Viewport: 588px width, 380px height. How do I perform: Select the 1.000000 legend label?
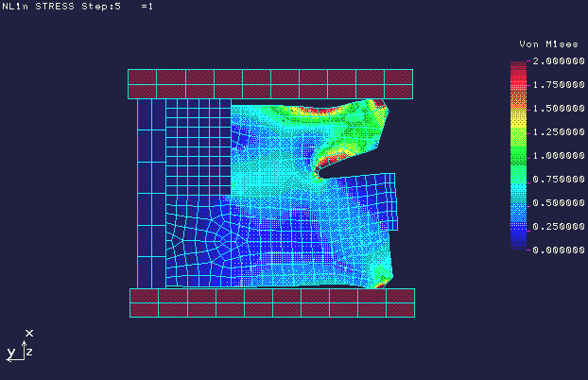[x=557, y=156]
